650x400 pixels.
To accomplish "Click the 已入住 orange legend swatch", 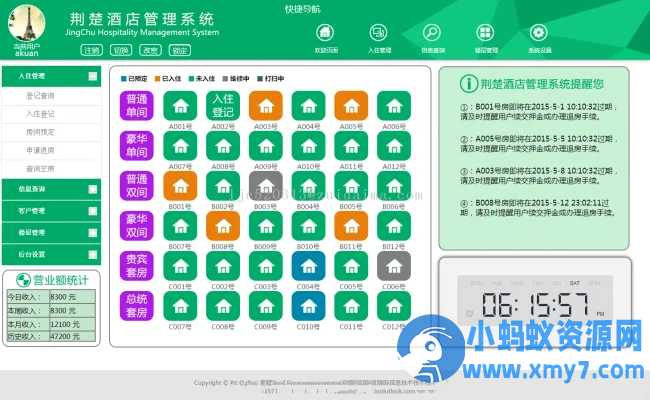I will [x=158, y=79].
